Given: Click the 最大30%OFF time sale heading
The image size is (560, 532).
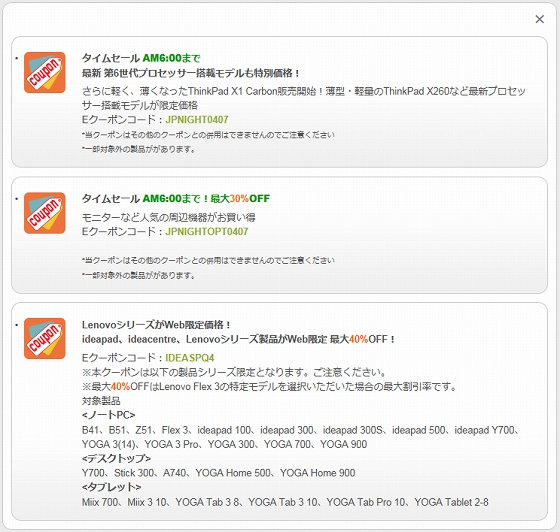Looking at the screenshot, I should 176,199.
